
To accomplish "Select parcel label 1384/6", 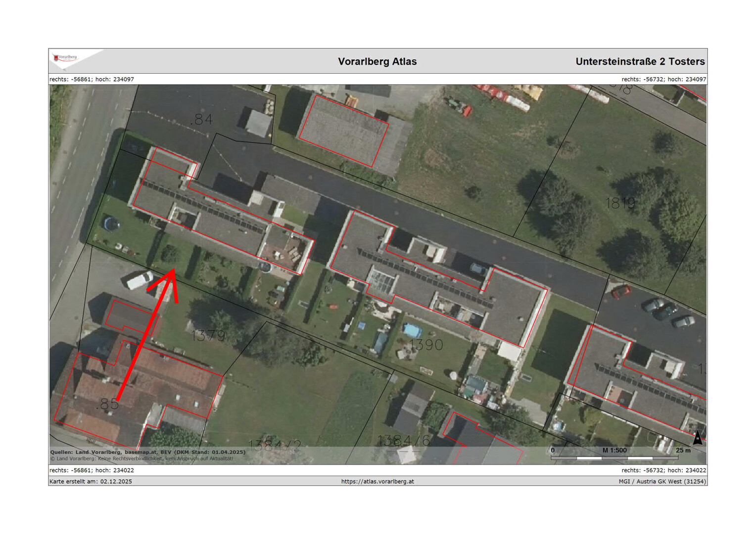I will 403,440.
